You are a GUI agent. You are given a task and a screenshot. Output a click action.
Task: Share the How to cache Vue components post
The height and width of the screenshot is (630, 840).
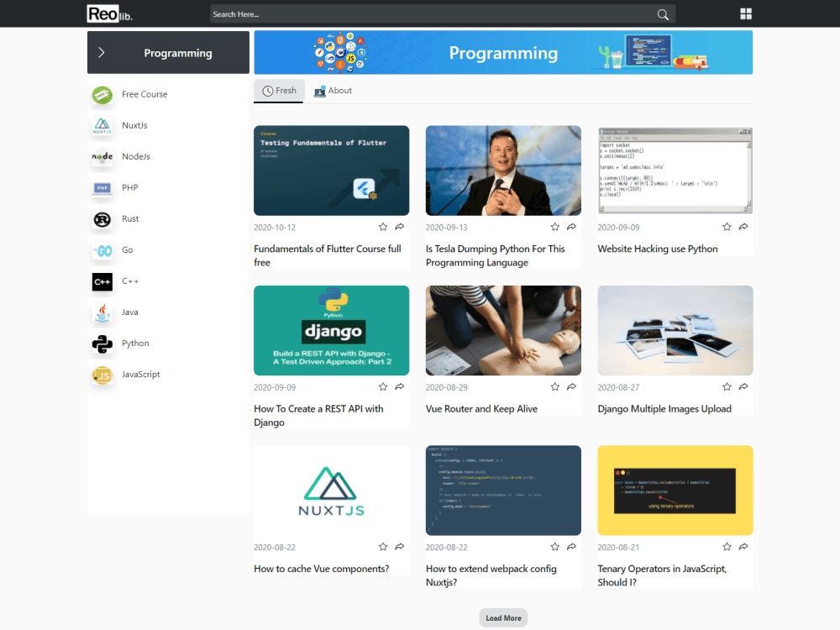point(400,547)
